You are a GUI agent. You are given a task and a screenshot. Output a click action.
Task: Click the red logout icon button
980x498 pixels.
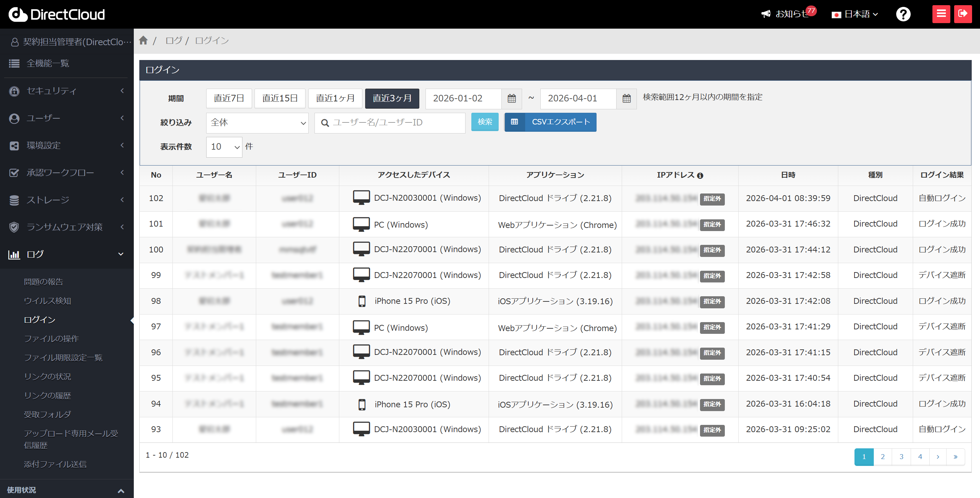963,14
